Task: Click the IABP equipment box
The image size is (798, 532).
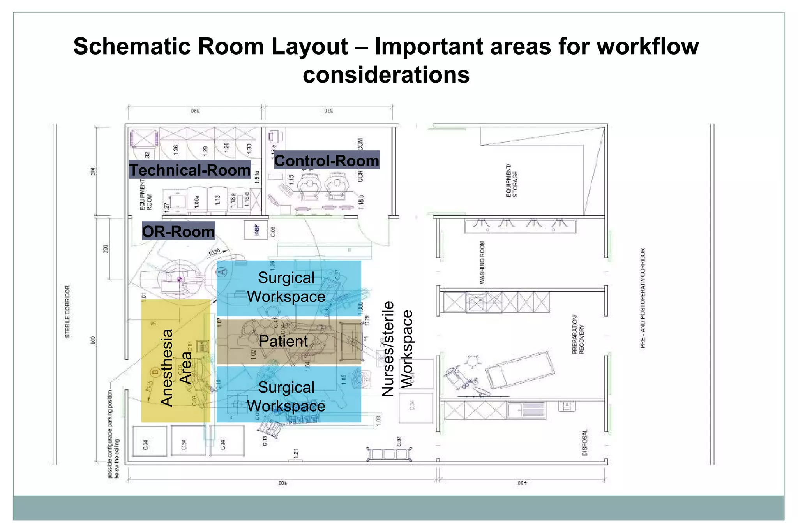Action: click(256, 230)
